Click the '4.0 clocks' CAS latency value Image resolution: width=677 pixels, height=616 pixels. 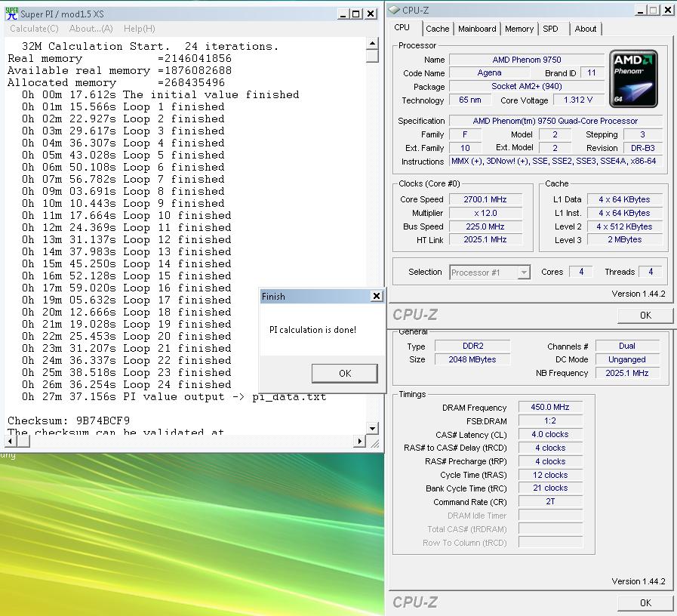click(x=550, y=434)
